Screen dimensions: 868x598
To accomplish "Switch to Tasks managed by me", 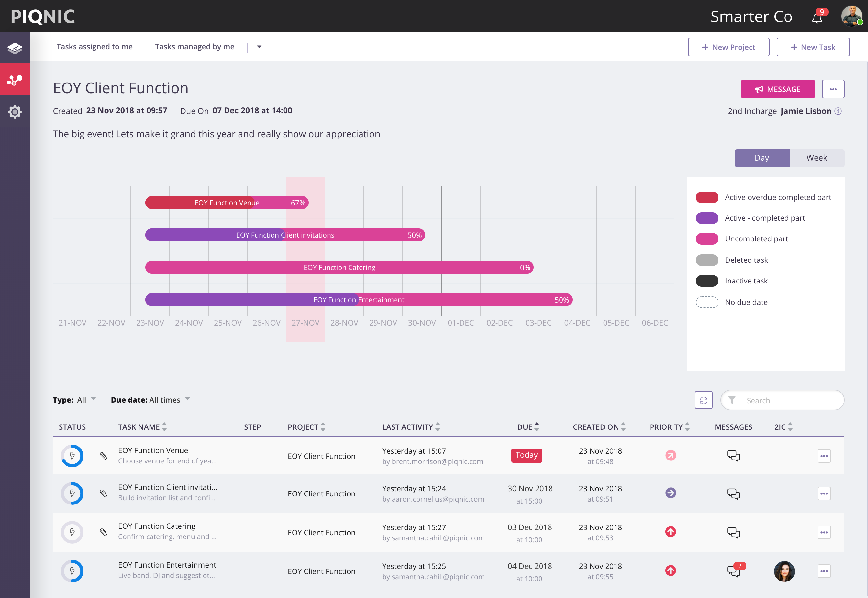I will (x=195, y=47).
